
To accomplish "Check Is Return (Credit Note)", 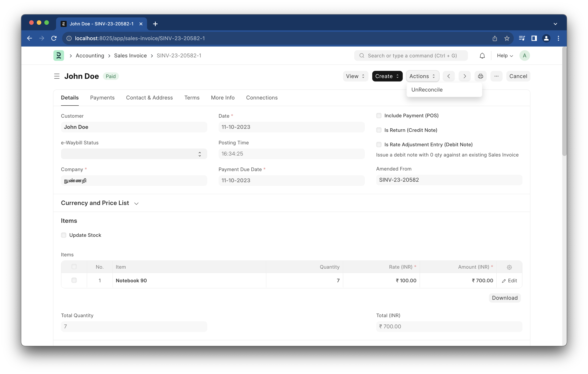I will pos(379,130).
